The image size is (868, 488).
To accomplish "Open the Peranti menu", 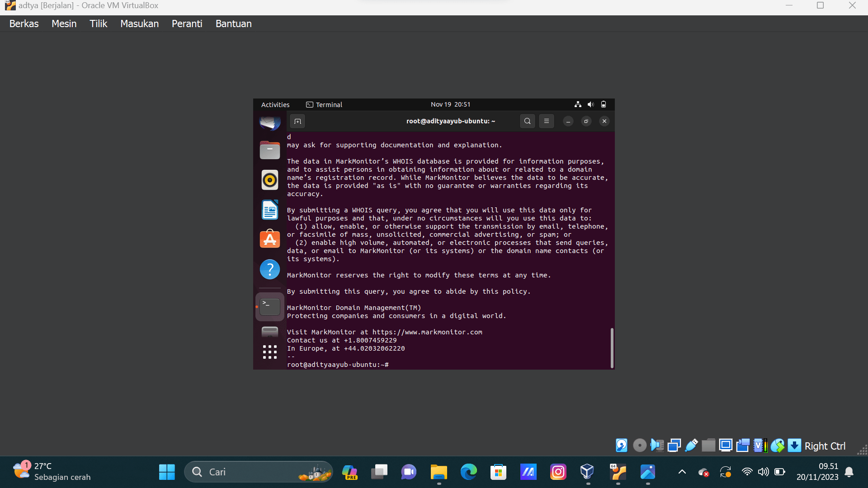I will coord(187,23).
